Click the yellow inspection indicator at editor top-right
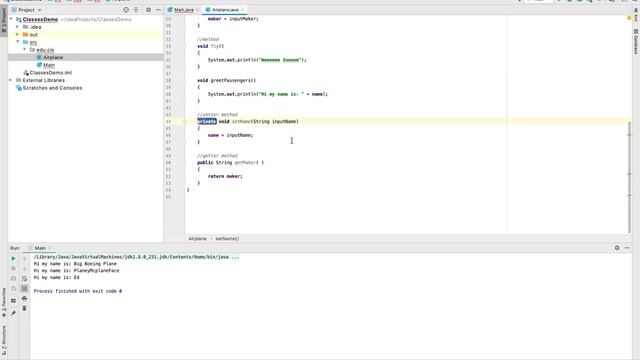640x360 pixels. tap(629, 18)
